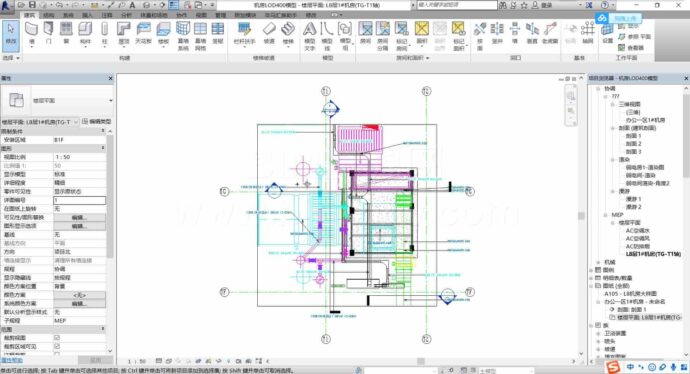Screen dimensions: 690x374
Task: Select the Door (门) tool
Action: [48, 33]
